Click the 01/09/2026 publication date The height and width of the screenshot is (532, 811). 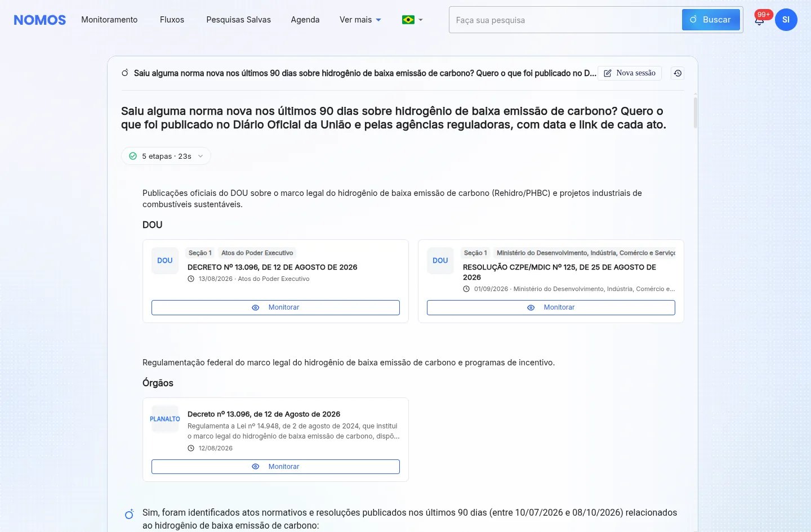[491, 289]
